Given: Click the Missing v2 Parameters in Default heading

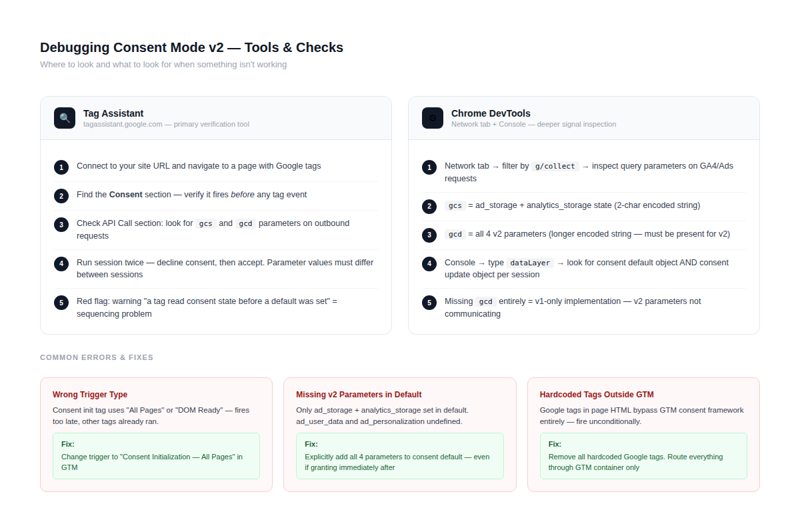Looking at the screenshot, I should (359, 395).
